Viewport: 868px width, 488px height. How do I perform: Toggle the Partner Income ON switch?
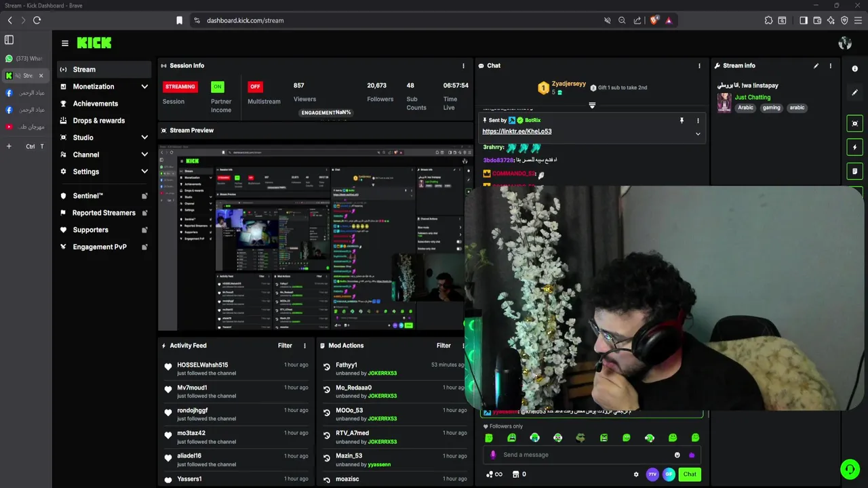217,87
